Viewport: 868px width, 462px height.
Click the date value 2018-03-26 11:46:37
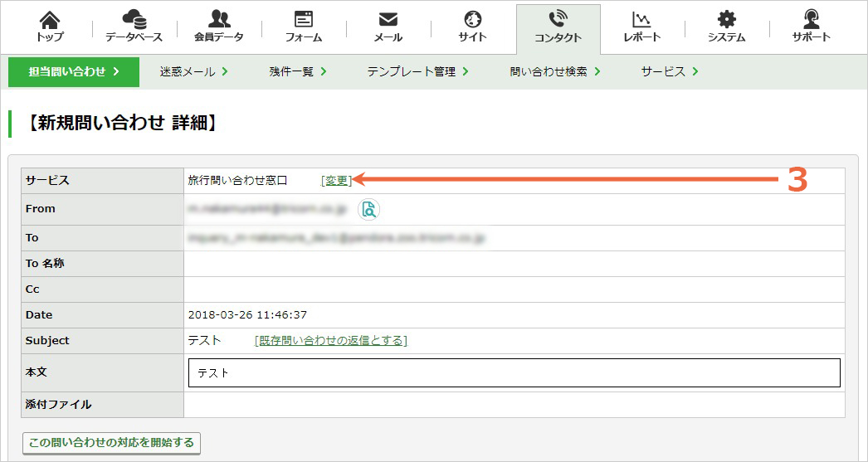[247, 315]
